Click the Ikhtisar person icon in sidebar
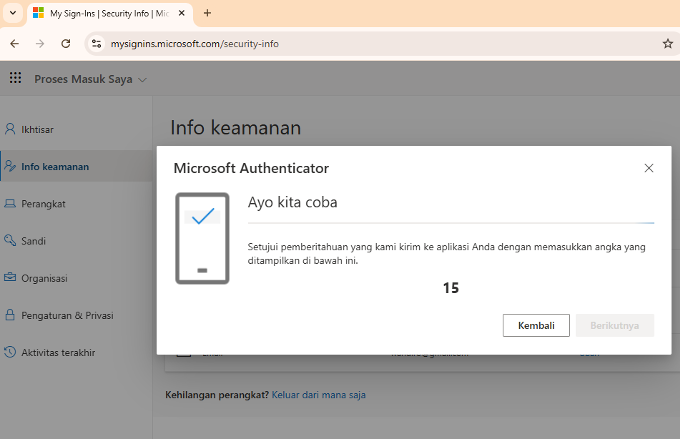The image size is (680, 440). [x=10, y=129]
